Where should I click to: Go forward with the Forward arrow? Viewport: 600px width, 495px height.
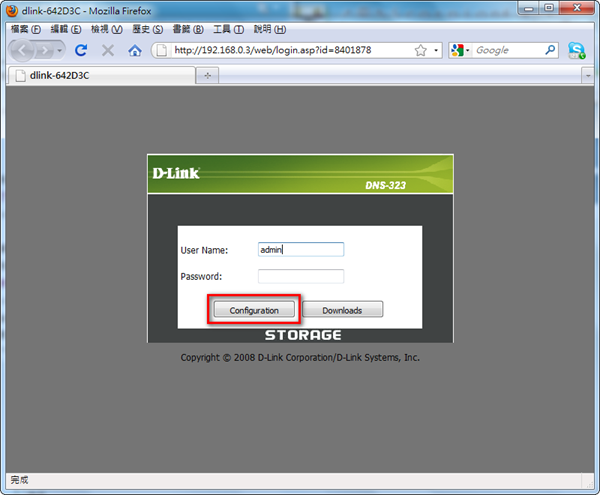pos(45,50)
